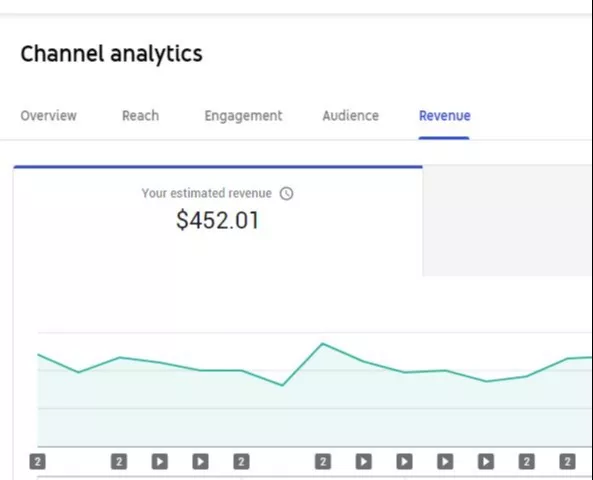This screenshot has height=480, width=593.
Task: Switch to the Reach tab
Action: click(x=140, y=116)
